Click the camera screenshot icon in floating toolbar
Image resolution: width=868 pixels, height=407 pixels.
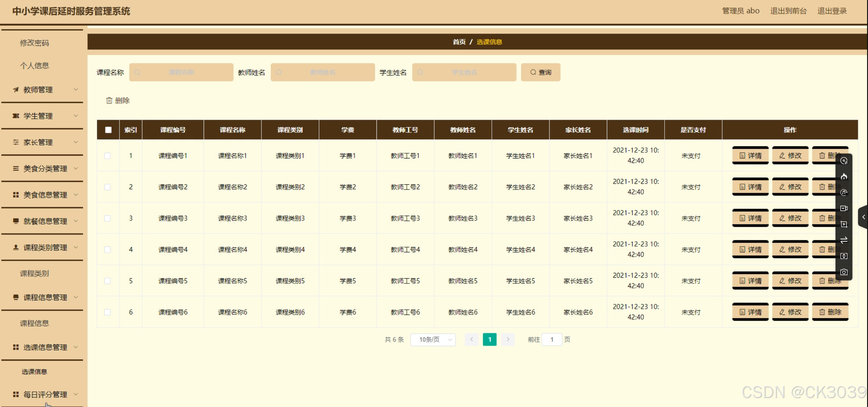(843, 272)
